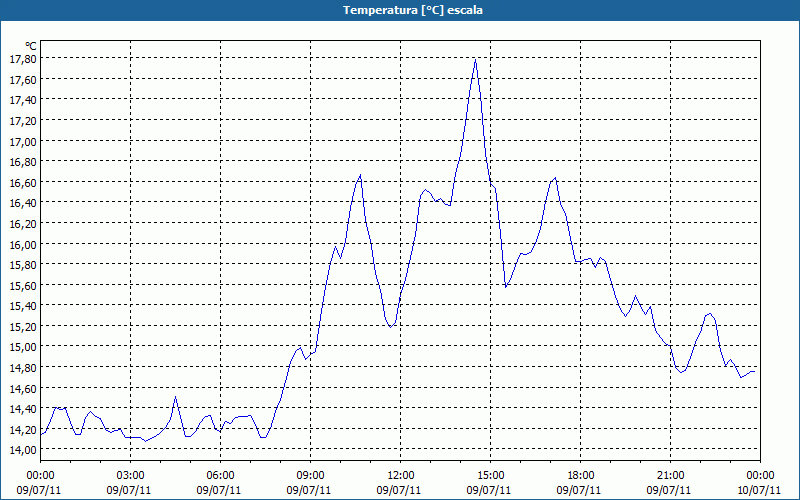Click the 16,40 y-axis label
This screenshot has height=500, width=800.
(x=23, y=203)
